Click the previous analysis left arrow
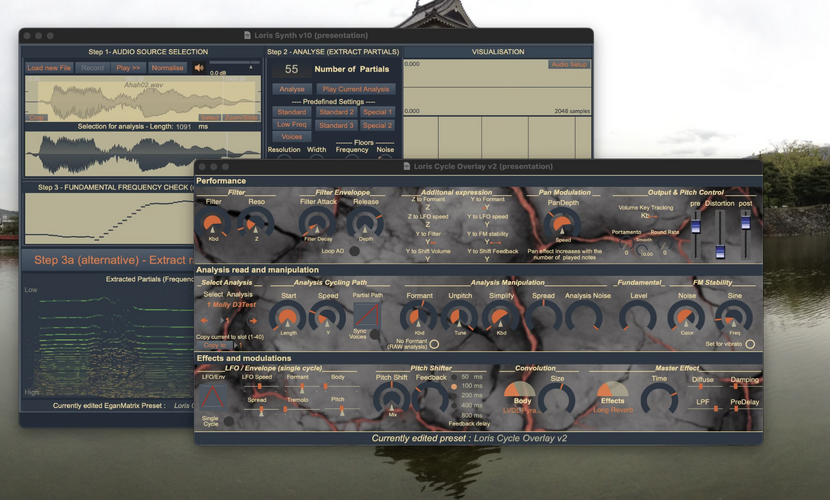 204,320
